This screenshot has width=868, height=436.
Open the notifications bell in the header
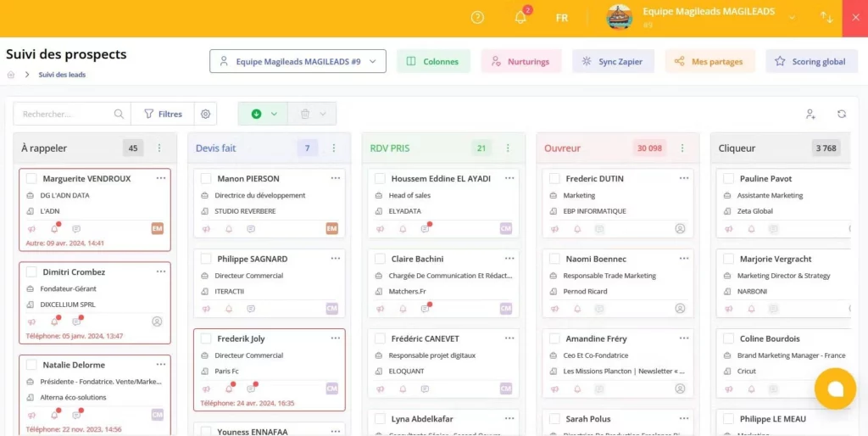[520, 18]
